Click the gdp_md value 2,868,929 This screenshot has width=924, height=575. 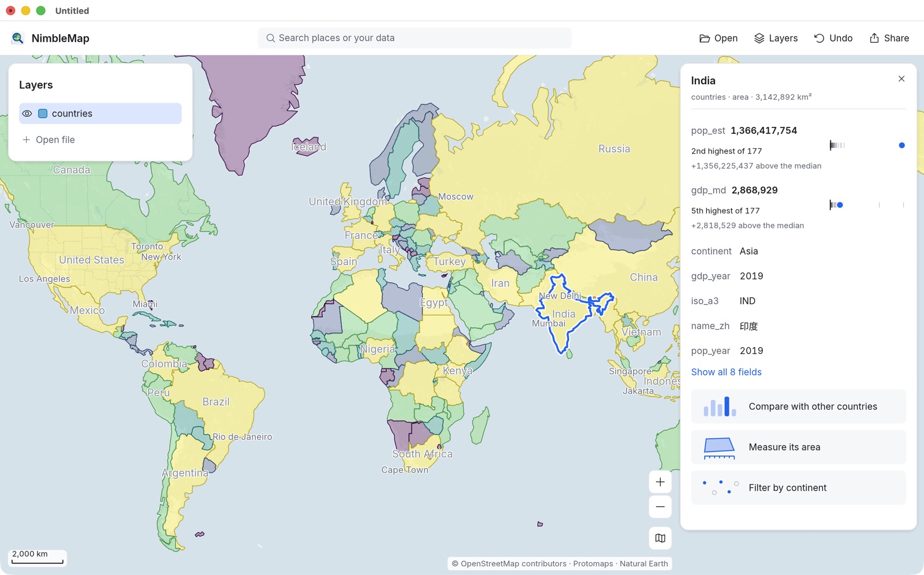[754, 190]
